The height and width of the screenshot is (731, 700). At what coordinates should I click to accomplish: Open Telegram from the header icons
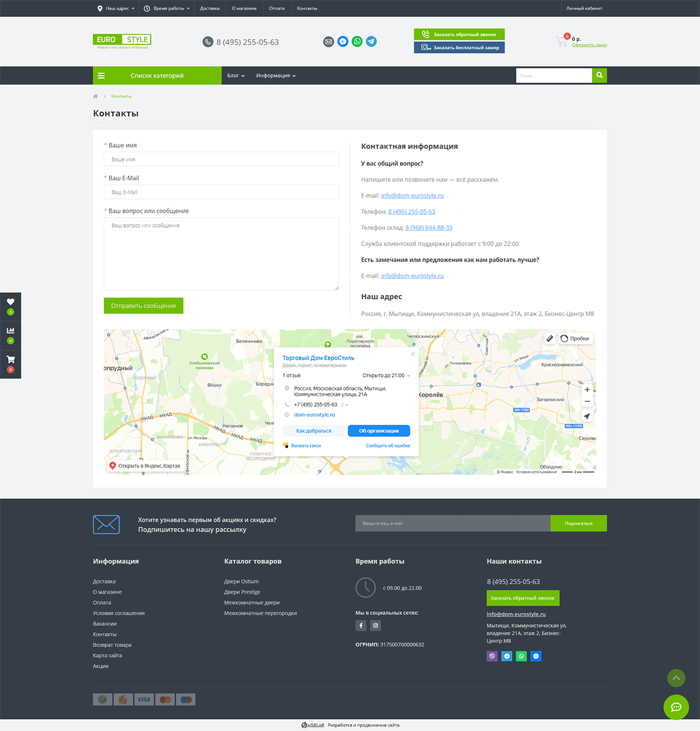click(x=372, y=41)
